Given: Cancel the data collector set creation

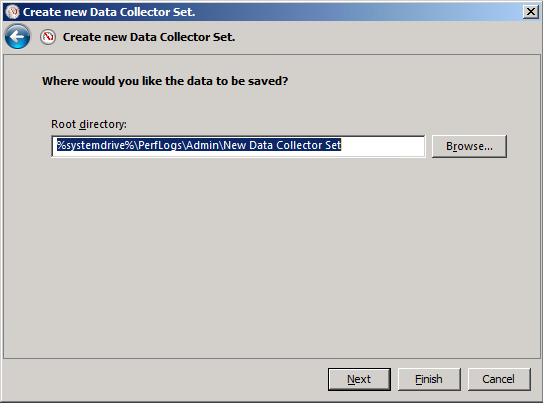Looking at the screenshot, I should (499, 379).
